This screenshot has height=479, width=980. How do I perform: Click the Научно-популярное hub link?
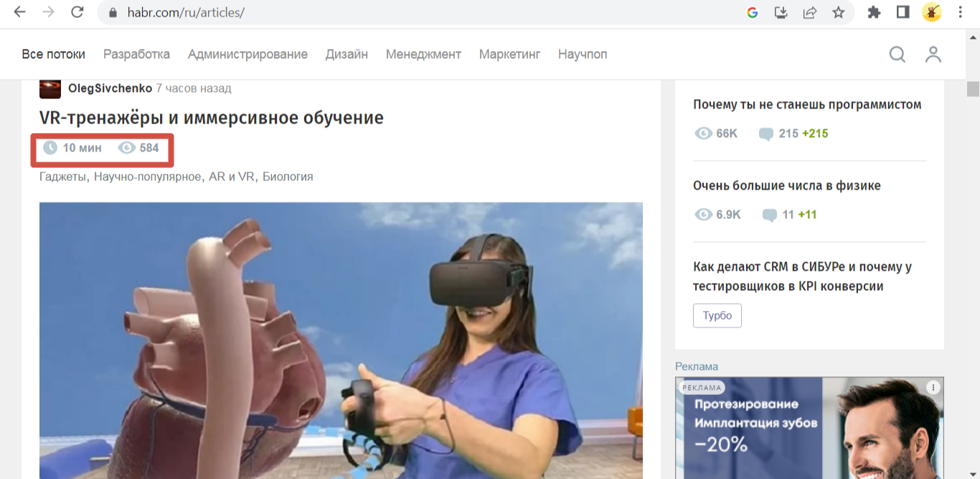[148, 176]
